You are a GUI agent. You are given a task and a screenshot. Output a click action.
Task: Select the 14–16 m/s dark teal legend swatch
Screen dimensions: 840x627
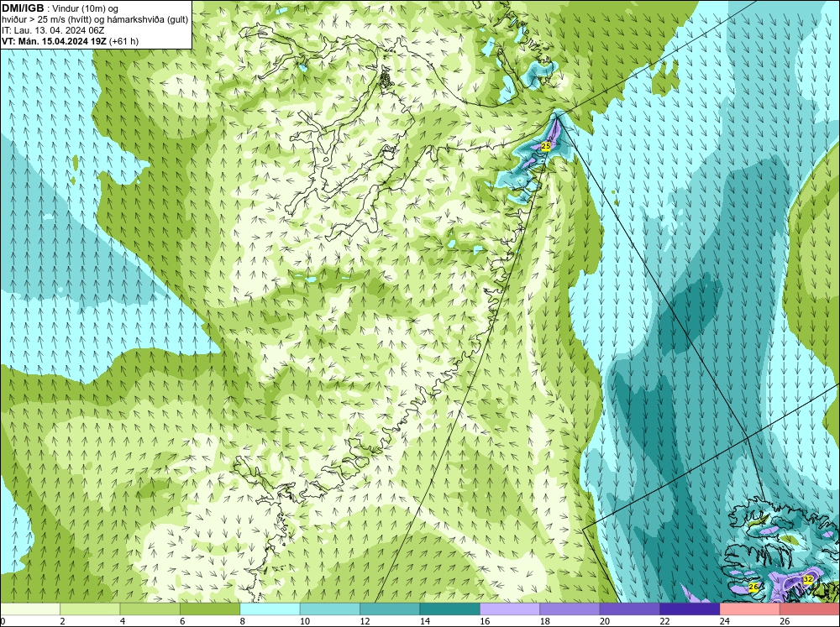point(450,609)
